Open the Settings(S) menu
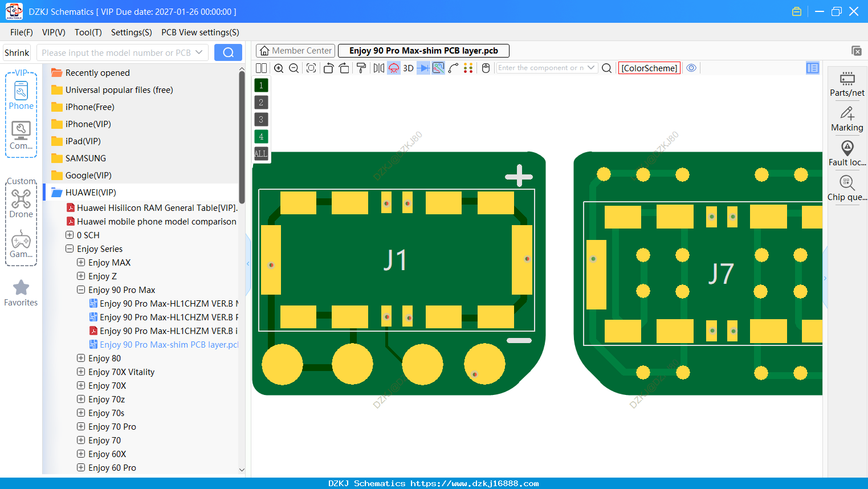The height and width of the screenshot is (489, 868). click(132, 32)
